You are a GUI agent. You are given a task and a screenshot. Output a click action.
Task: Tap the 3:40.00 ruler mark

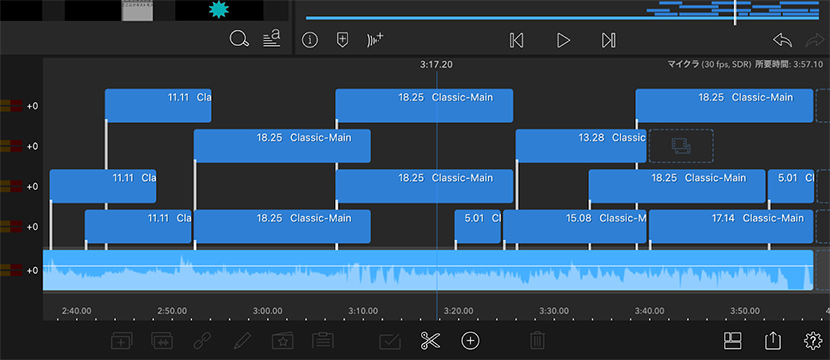click(x=649, y=311)
